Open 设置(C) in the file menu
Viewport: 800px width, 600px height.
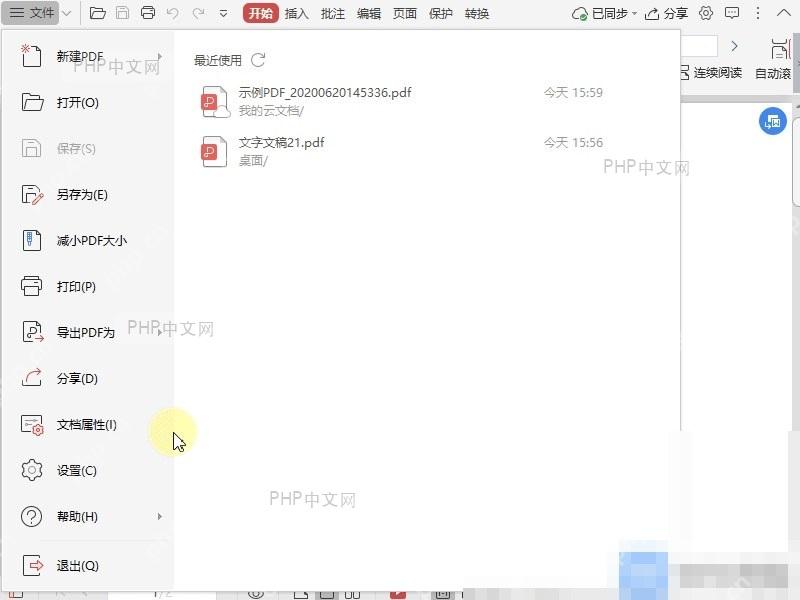[x=88, y=470]
